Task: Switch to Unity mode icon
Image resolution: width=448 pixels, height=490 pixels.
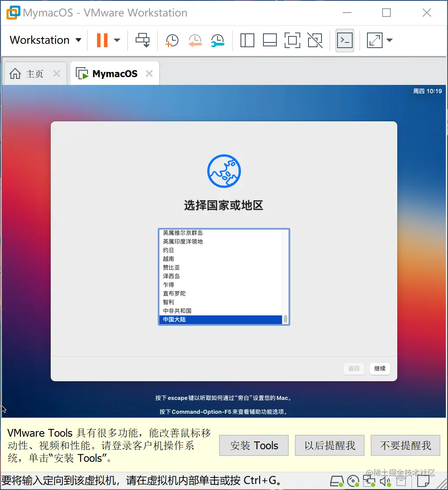Action: [315, 40]
